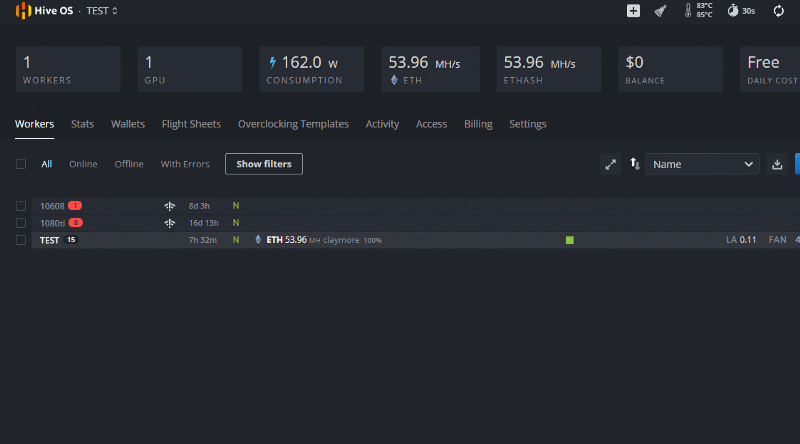800x444 pixels.
Task: Switch to the Flight Sheets tab
Action: point(191,124)
